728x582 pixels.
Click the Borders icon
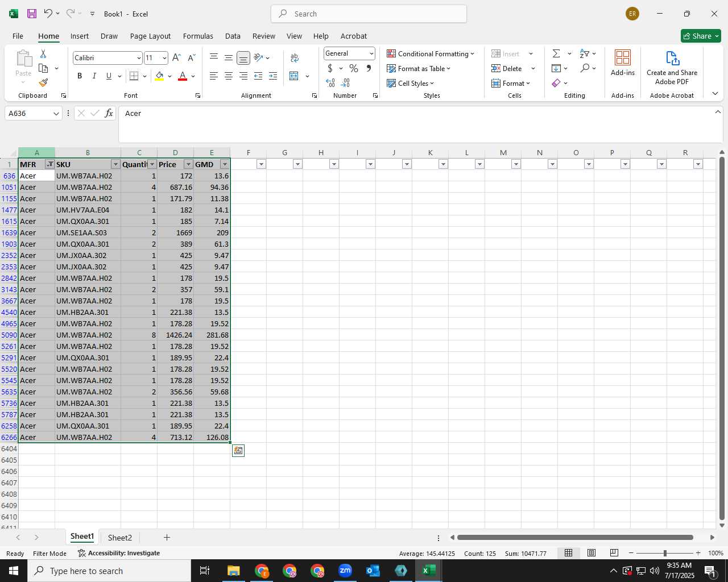[x=134, y=76]
